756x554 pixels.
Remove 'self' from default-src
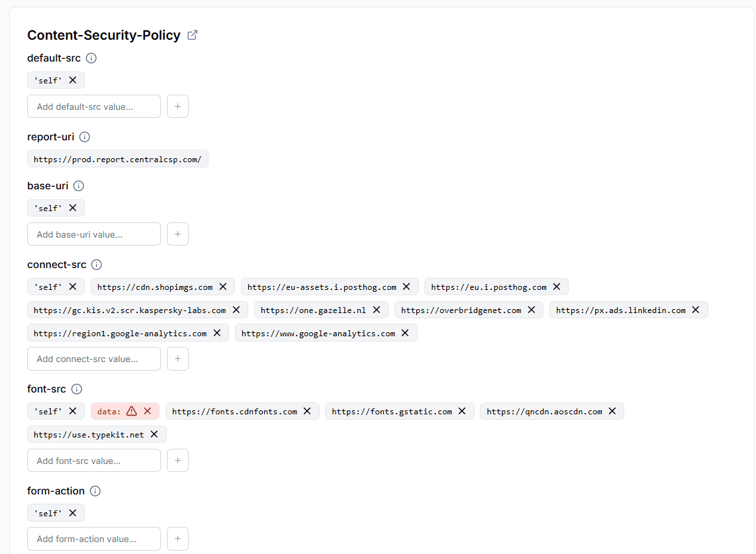(73, 79)
